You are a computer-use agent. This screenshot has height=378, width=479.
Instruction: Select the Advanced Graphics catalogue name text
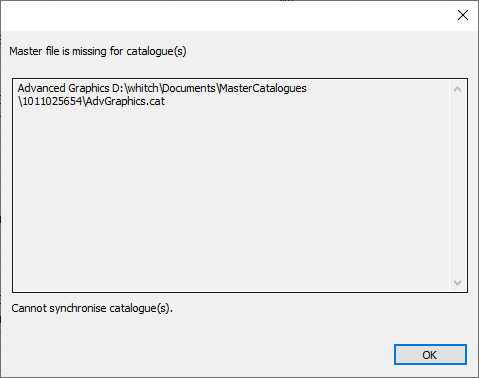click(x=63, y=88)
